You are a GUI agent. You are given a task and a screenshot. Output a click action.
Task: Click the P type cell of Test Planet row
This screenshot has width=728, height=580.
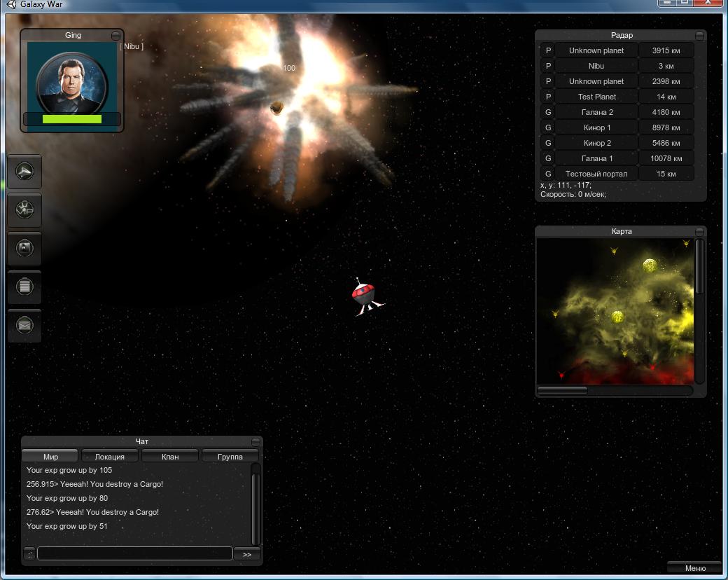548,97
